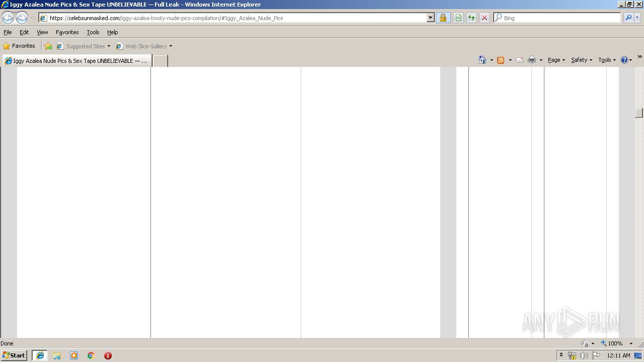Open the Windows Start button

tap(14, 355)
